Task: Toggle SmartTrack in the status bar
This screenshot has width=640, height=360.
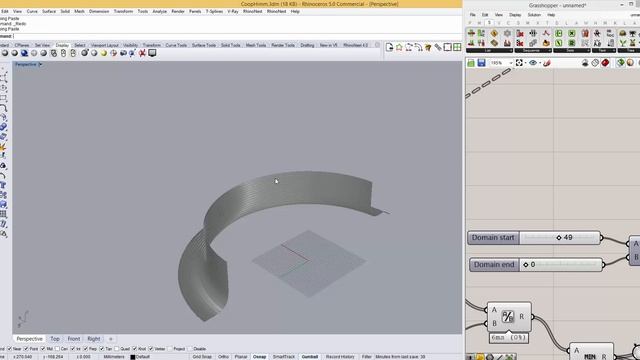Action: tap(283, 357)
